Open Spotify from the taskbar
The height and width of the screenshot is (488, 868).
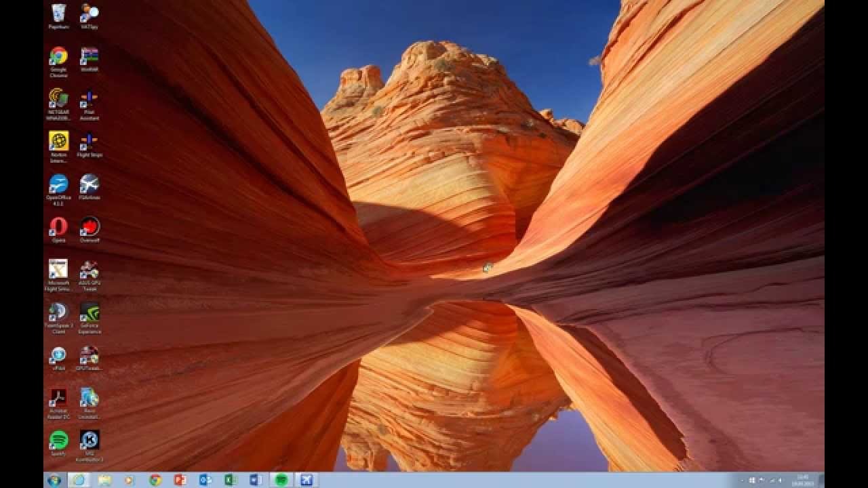pyautogui.click(x=281, y=480)
